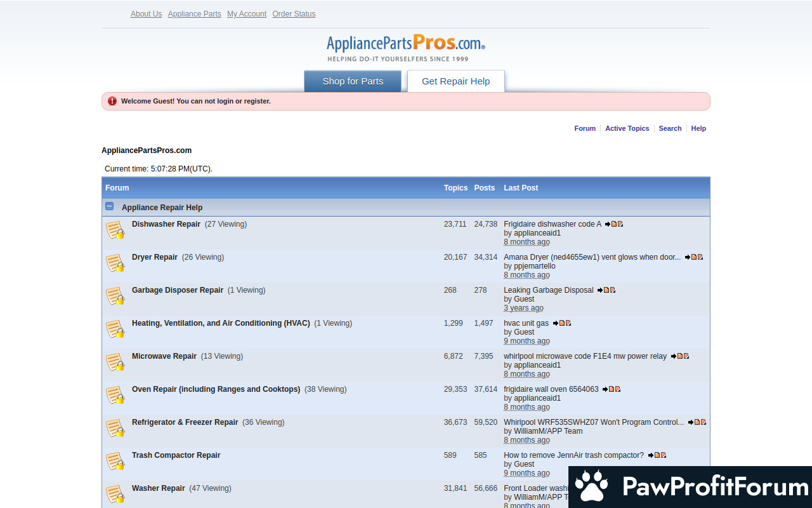This screenshot has height=508, width=812.
Task: Open the forum Search page
Action: tap(670, 128)
